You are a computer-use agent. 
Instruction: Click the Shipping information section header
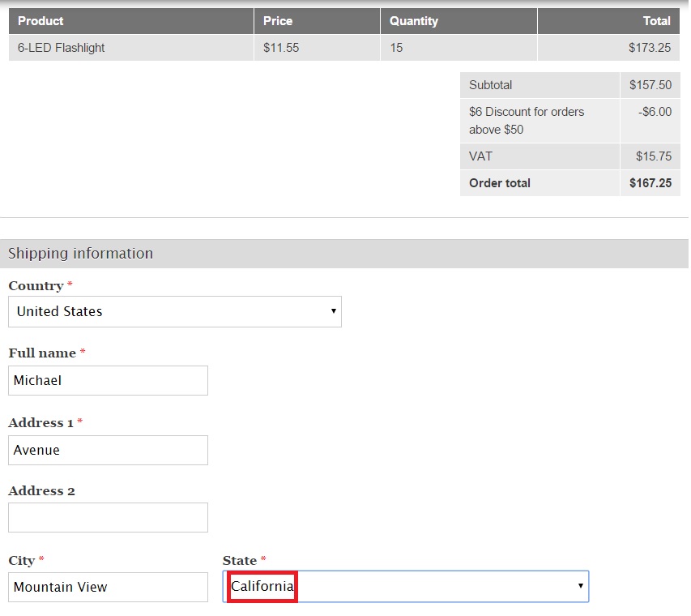coord(79,253)
